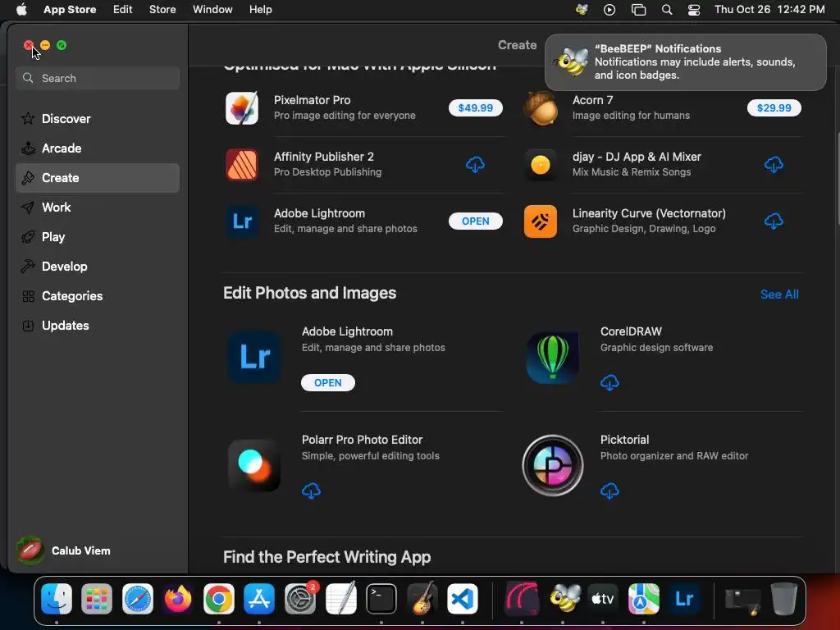Open Maps in the Dock
This screenshot has width=840, height=630.
coord(643,598)
